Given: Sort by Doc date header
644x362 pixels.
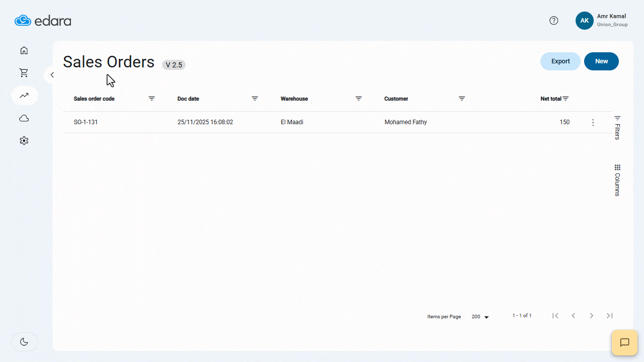Looking at the screenshot, I should [188, 99].
